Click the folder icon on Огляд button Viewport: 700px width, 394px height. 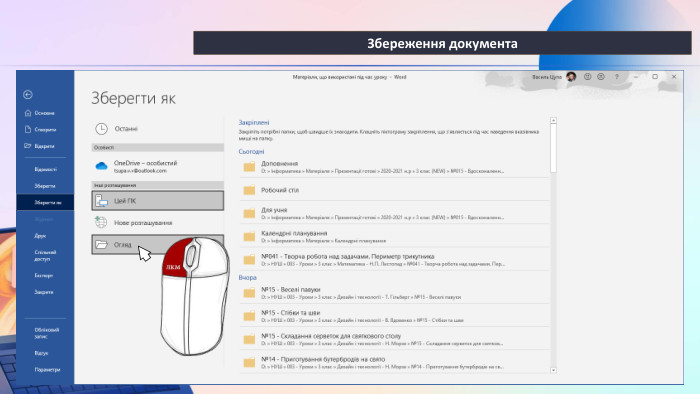[102, 245]
